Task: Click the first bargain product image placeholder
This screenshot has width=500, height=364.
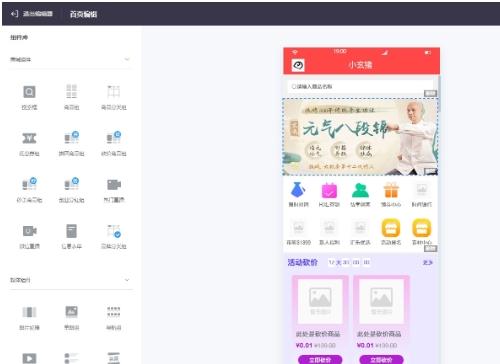Action: 320,301
